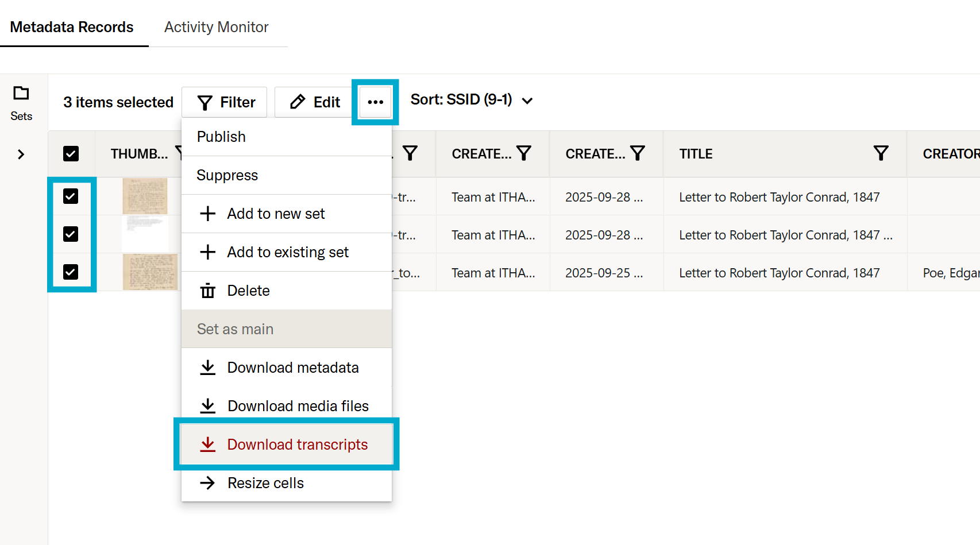Open thumbnail of the first letter record

click(x=145, y=196)
